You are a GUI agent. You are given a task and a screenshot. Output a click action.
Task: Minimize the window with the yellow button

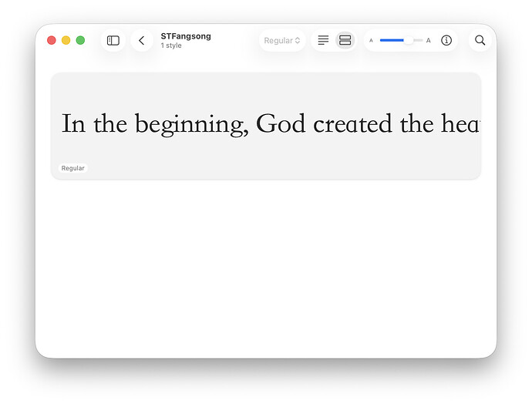click(x=66, y=40)
